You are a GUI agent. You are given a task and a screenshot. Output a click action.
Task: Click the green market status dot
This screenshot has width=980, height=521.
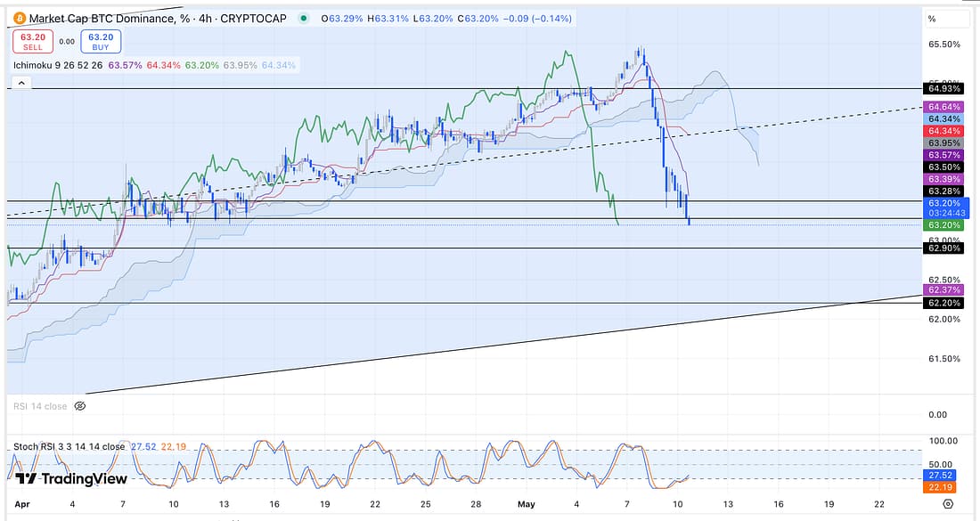pyautogui.click(x=305, y=18)
